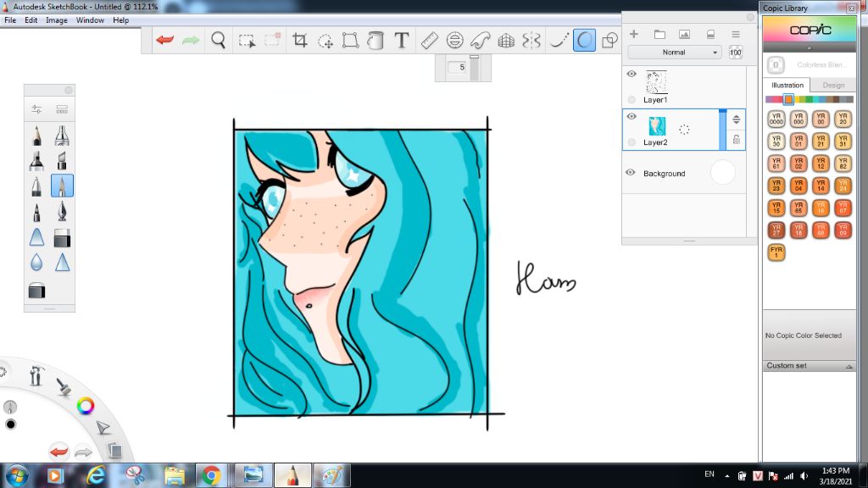
Task: Toggle the Symmetry tool
Action: point(531,41)
